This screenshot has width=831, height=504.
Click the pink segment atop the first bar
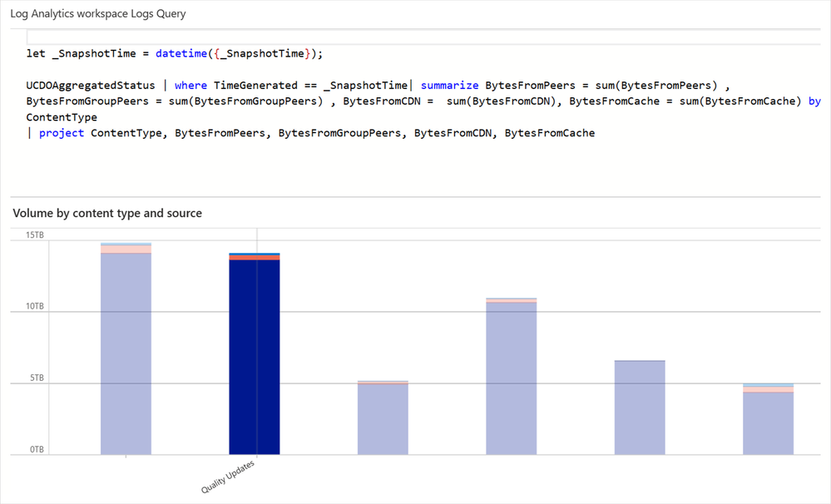point(126,249)
